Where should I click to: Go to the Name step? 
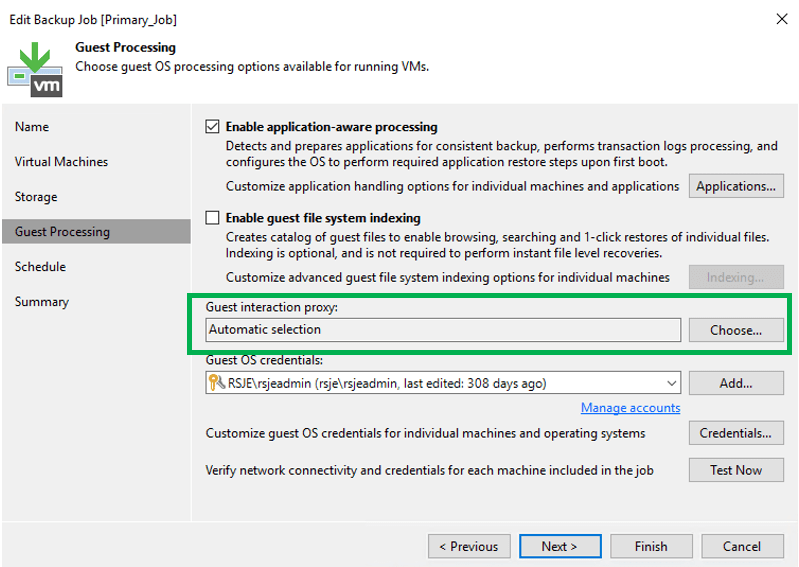coord(32,127)
